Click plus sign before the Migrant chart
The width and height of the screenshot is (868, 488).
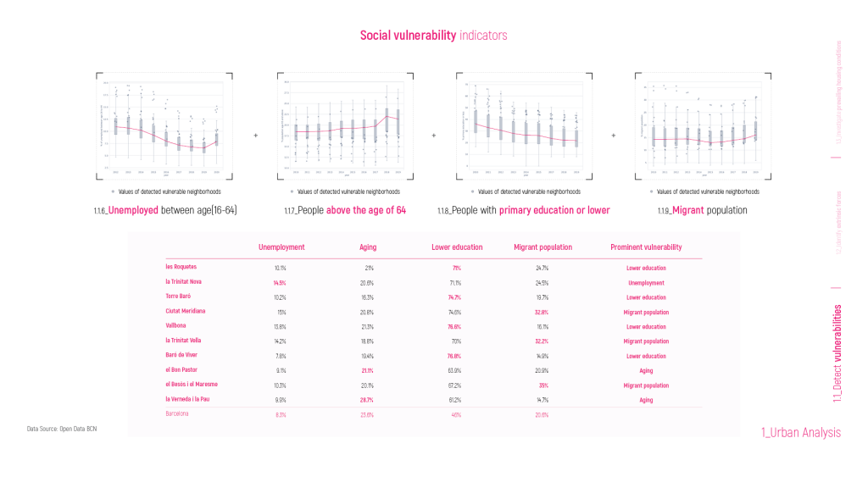614,135
